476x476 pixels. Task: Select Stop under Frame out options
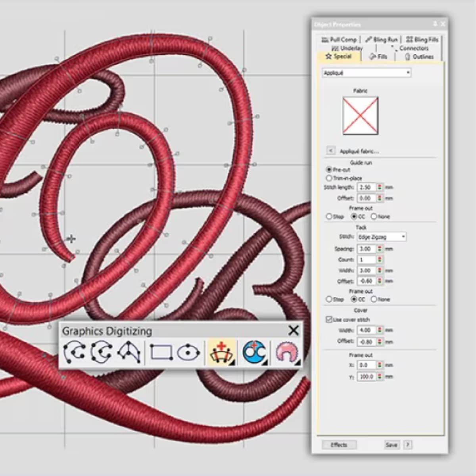click(x=329, y=216)
